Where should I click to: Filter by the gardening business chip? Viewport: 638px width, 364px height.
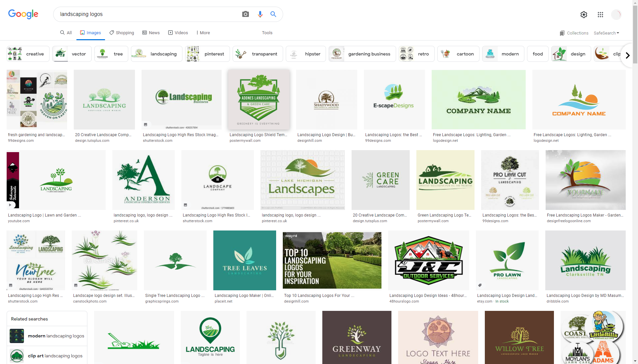[362, 54]
